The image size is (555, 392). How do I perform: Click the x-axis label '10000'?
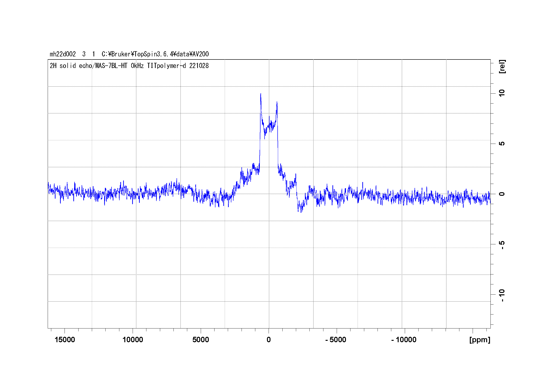(x=133, y=340)
